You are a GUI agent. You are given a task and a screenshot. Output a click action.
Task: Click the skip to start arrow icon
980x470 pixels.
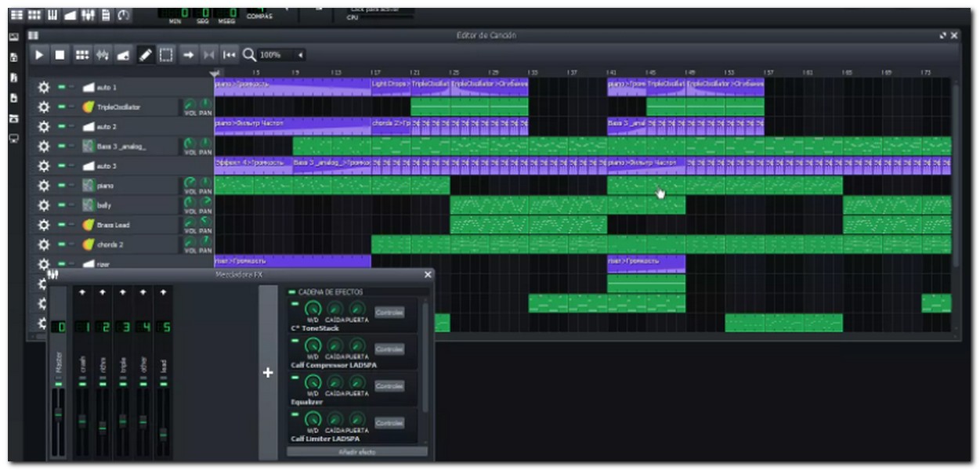pos(229,55)
